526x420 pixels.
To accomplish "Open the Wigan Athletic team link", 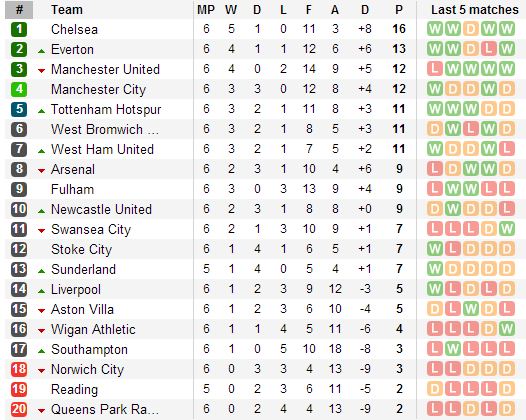I will pyautogui.click(x=93, y=329).
